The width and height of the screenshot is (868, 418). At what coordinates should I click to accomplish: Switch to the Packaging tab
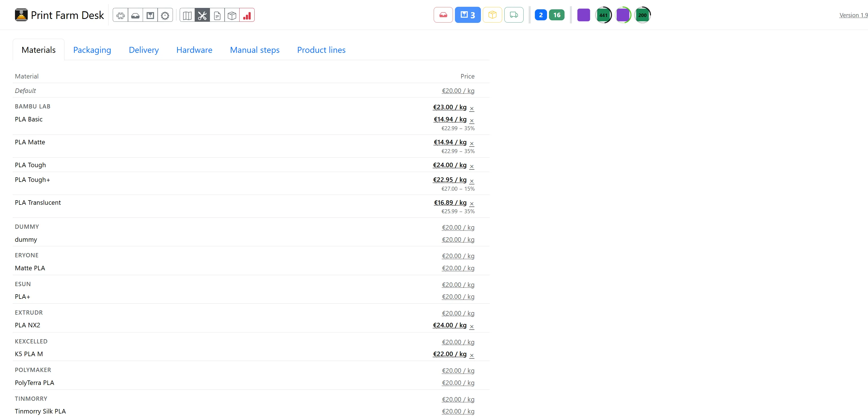92,50
